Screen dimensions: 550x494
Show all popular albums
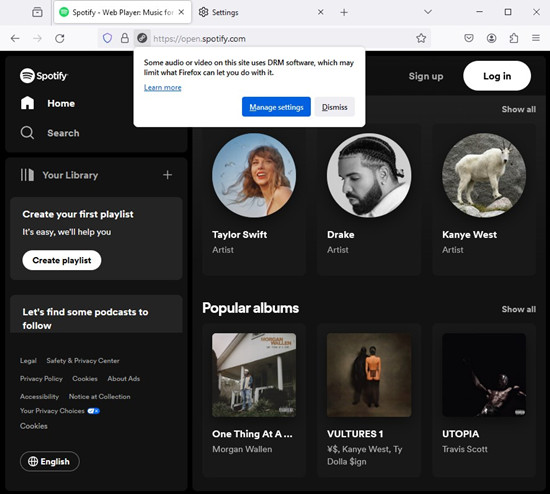[x=518, y=309]
